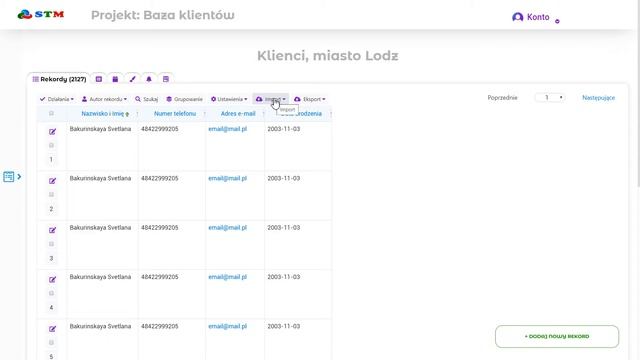The width and height of the screenshot is (640, 360).
Task: Click the page scrollbar on the right edge
Action: click(638, 94)
